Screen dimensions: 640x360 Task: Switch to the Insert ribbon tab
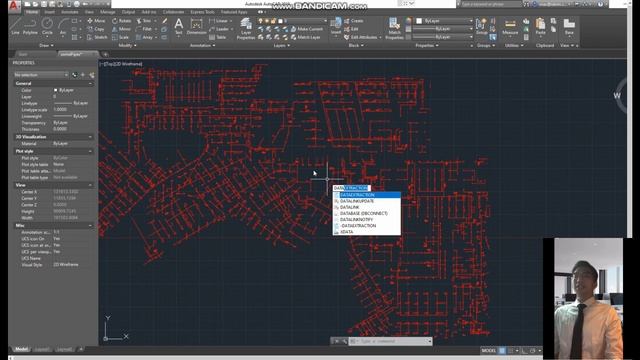pyautogui.click(x=49, y=12)
